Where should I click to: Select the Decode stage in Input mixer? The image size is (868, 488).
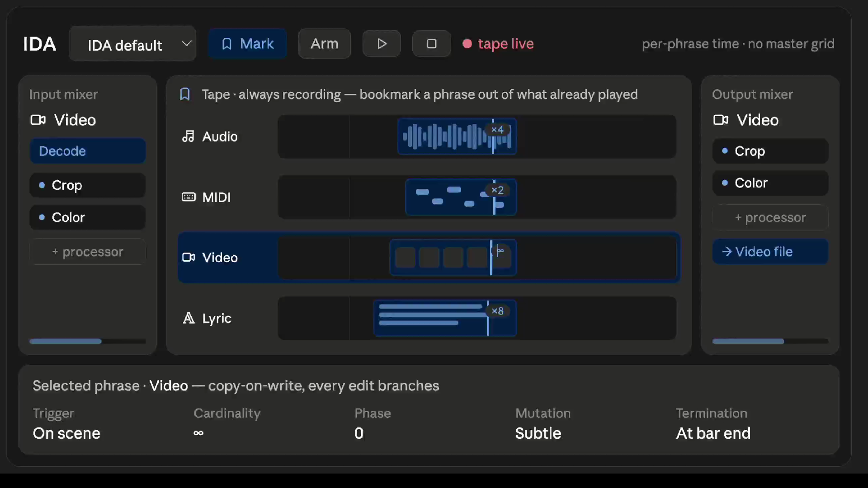click(88, 151)
